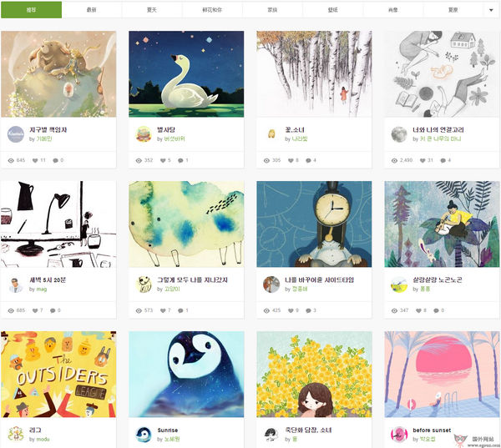Click the moon avatar on pencil sketch card
This screenshot has width=501, height=448.
[x=399, y=134]
